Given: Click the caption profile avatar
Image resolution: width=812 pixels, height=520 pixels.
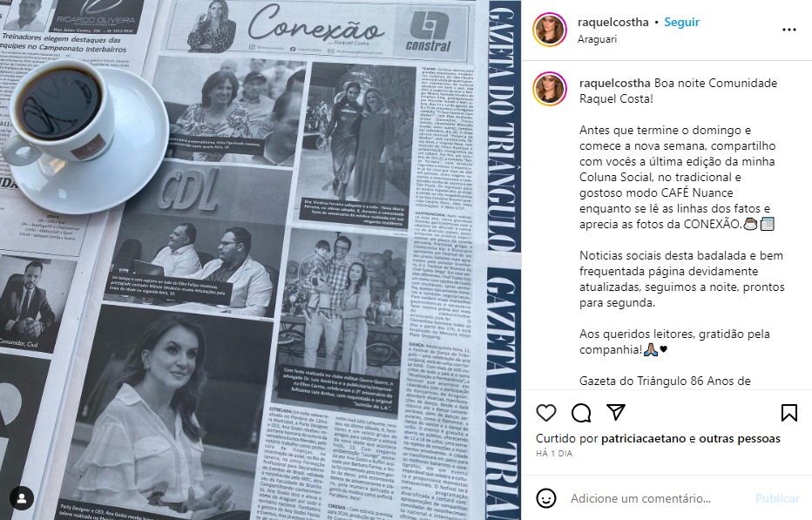Looking at the screenshot, I should coord(550,89).
